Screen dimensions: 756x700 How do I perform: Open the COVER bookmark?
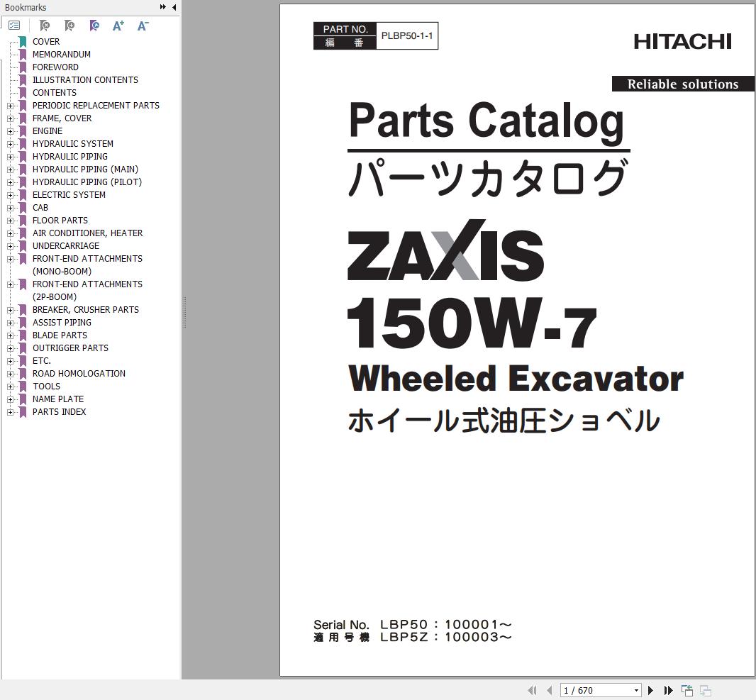[46, 41]
